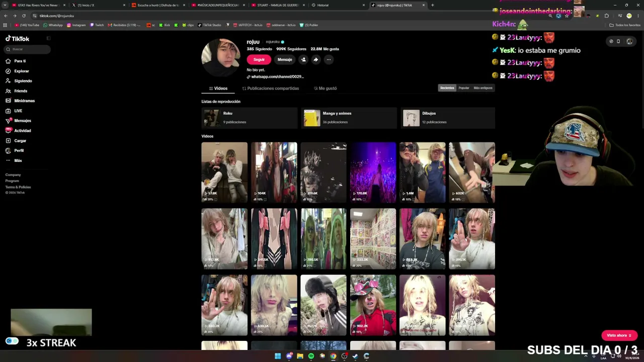
Task: Open a new browser tab
Action: pyautogui.click(x=433, y=5)
